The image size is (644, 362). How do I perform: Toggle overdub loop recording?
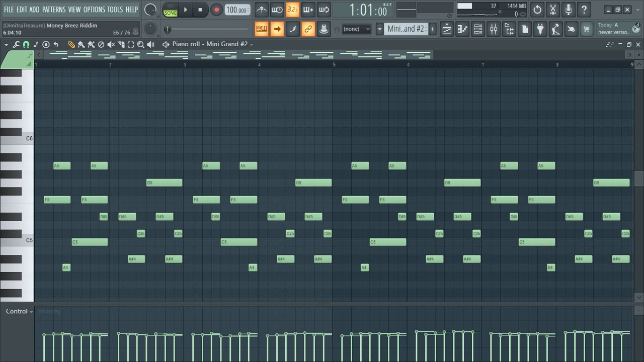(308, 10)
